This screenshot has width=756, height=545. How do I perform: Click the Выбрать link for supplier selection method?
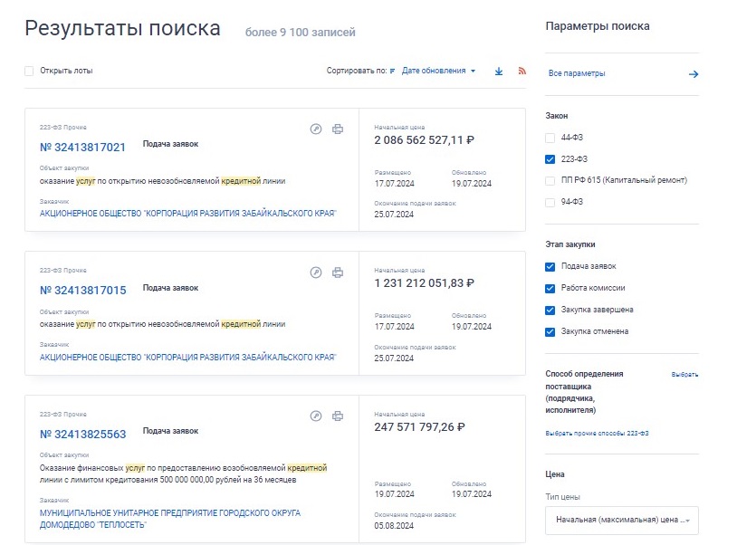tap(684, 373)
